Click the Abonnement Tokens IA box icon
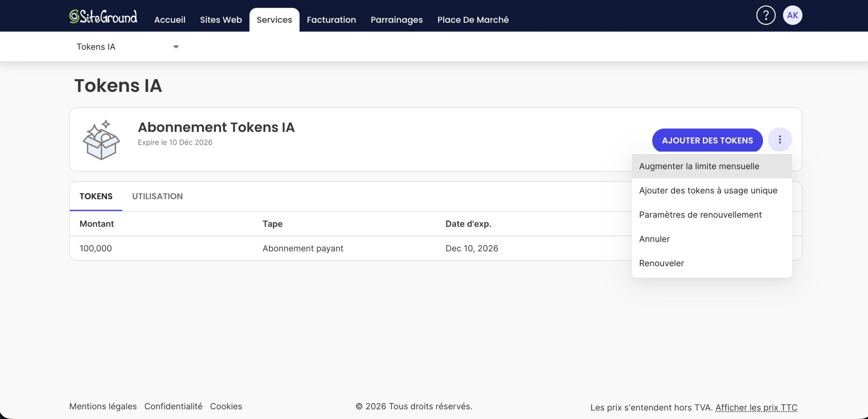This screenshot has height=419, width=868. click(101, 140)
